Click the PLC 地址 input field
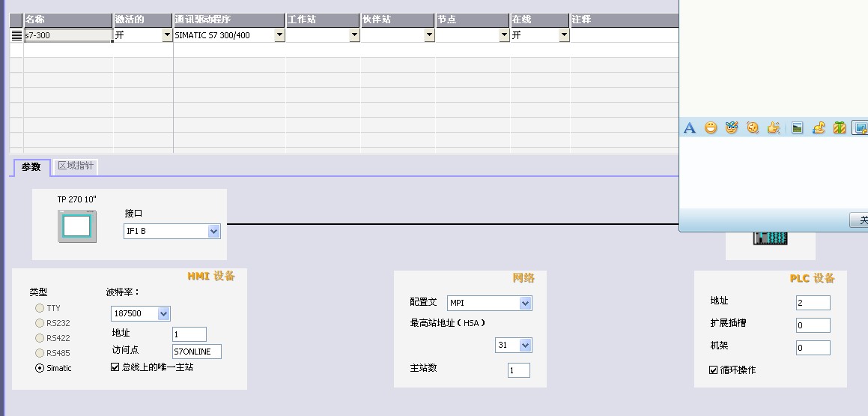 pos(813,303)
